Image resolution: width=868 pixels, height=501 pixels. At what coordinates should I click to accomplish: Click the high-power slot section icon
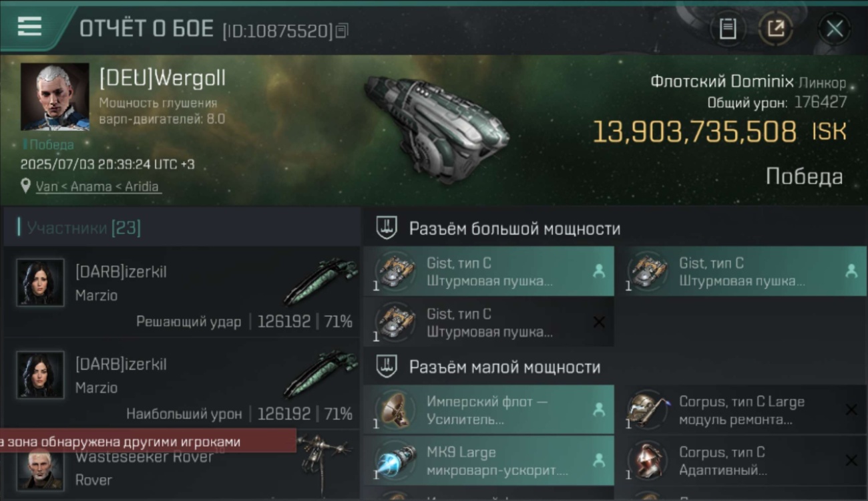387,228
